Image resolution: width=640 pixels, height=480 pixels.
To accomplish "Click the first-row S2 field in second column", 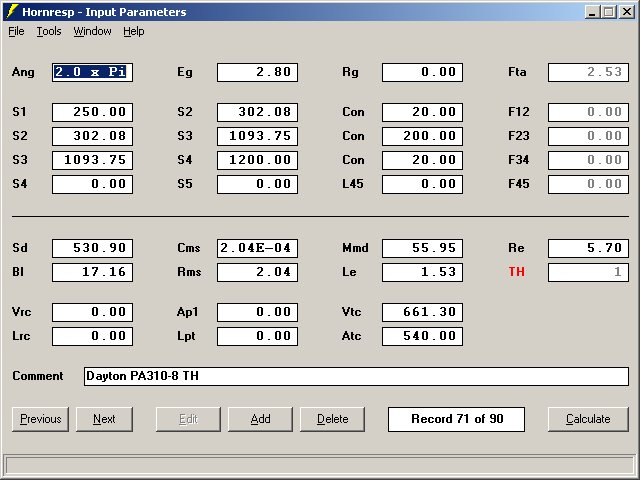I will pyautogui.click(x=257, y=112).
